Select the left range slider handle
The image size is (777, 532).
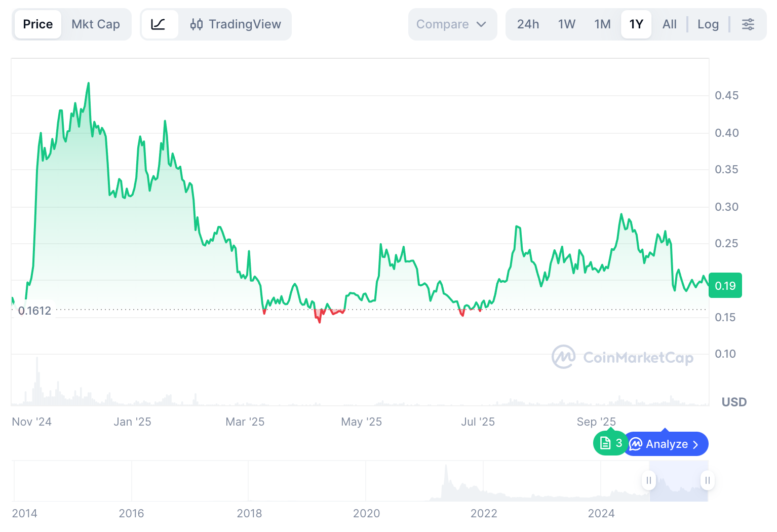coord(649,480)
